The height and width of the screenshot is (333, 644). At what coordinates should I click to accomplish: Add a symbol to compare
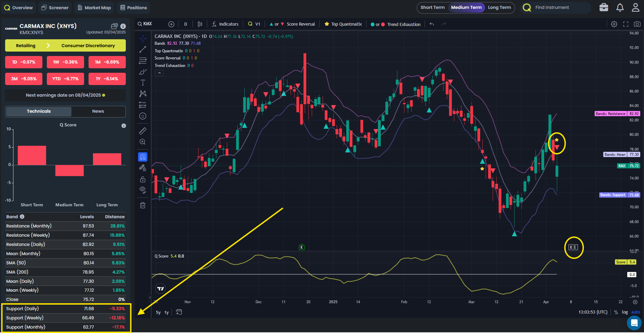171,24
